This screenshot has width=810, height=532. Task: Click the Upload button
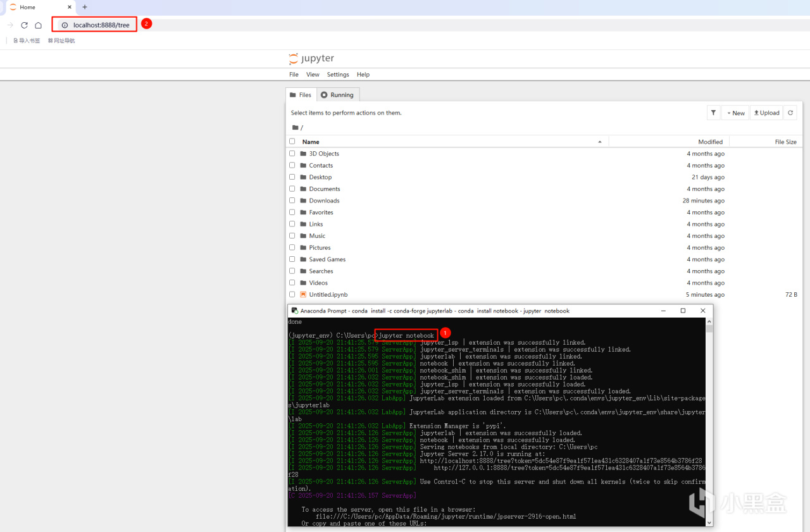766,113
